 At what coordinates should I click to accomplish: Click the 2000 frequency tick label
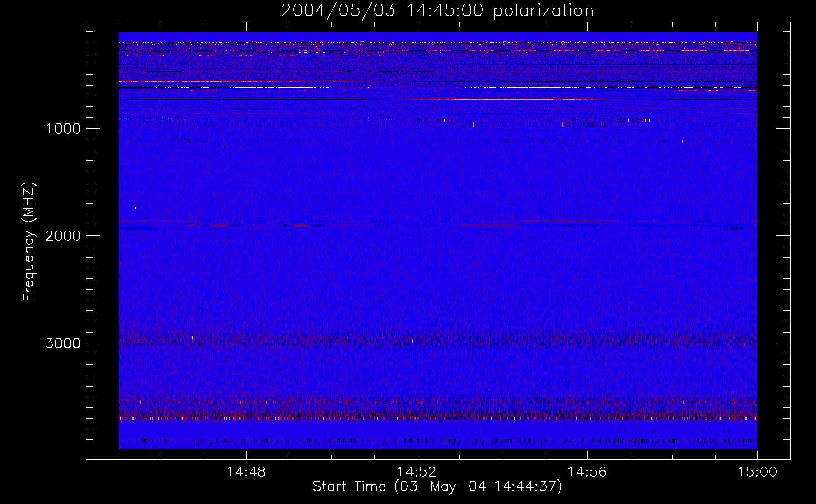pos(63,236)
